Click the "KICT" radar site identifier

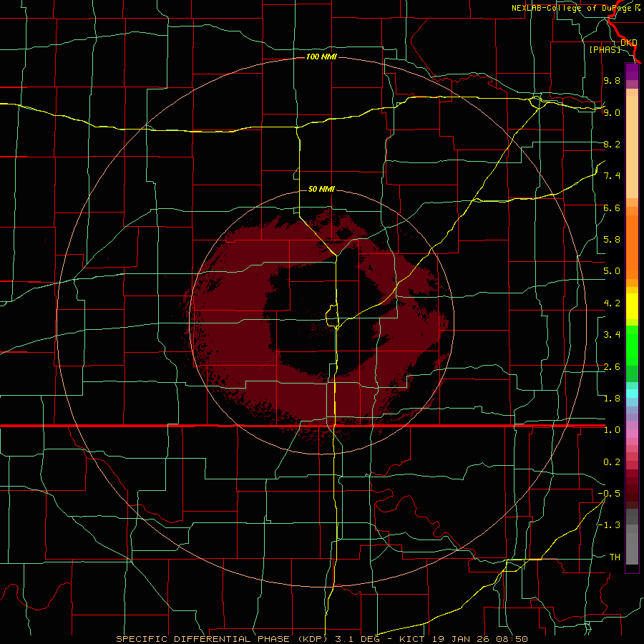(x=412, y=639)
